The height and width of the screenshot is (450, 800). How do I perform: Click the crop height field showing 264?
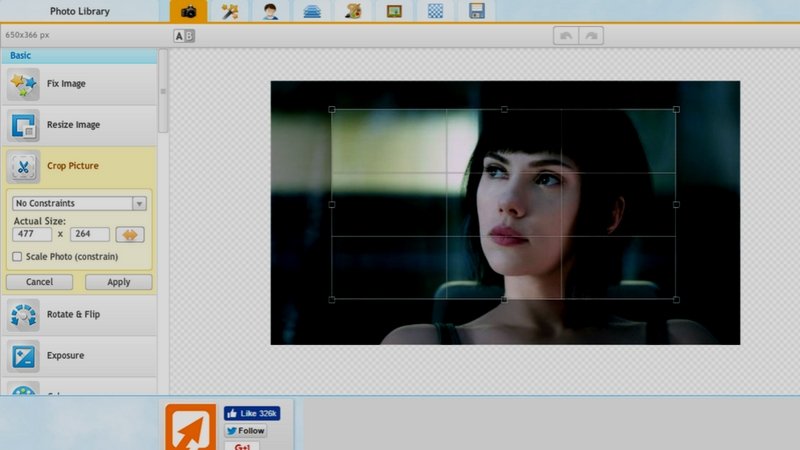90,234
